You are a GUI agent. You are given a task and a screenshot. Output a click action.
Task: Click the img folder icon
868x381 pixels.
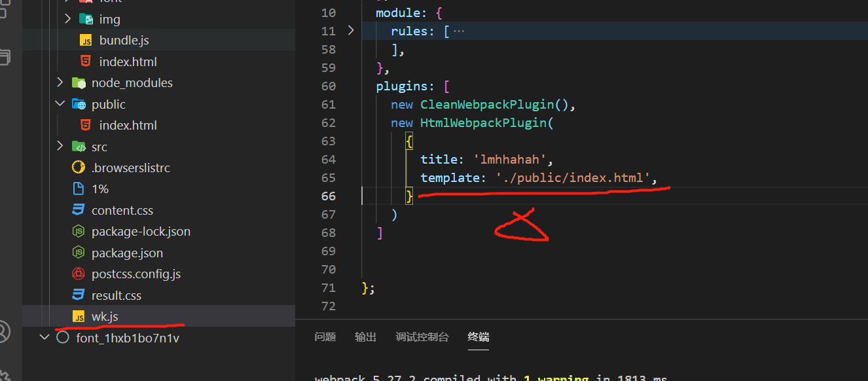tap(86, 20)
